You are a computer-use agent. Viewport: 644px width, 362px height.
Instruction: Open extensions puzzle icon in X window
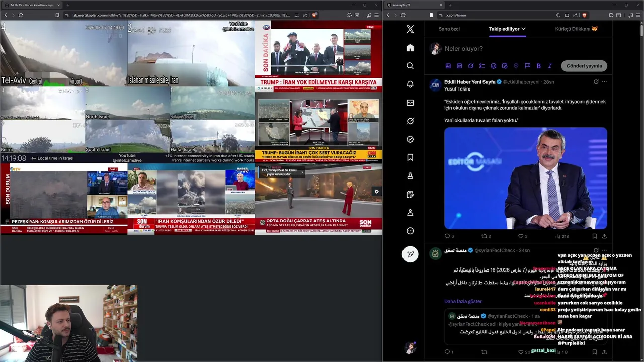[611, 15]
